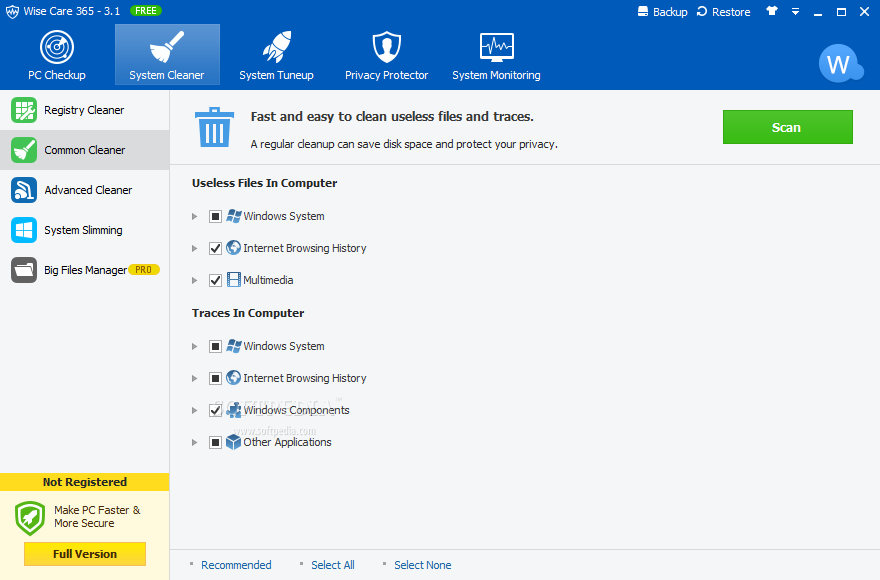The image size is (880, 580).
Task: Click the Windows Components label text
Action: point(296,410)
